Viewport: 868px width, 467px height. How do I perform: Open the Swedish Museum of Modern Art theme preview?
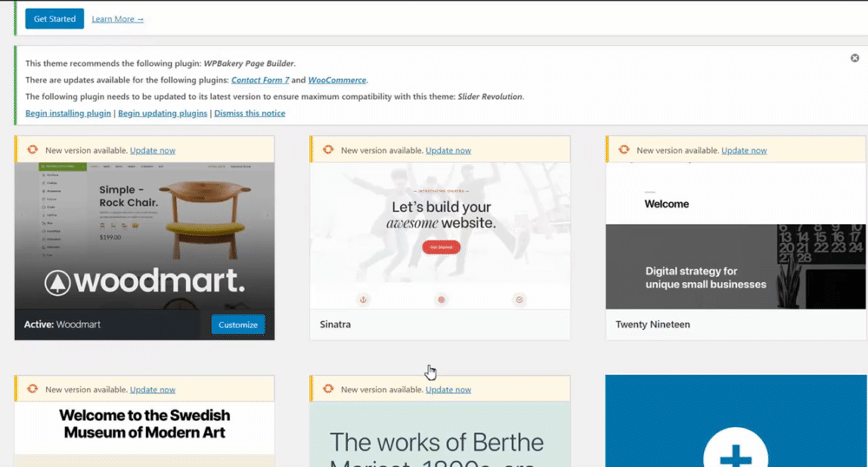coord(144,434)
